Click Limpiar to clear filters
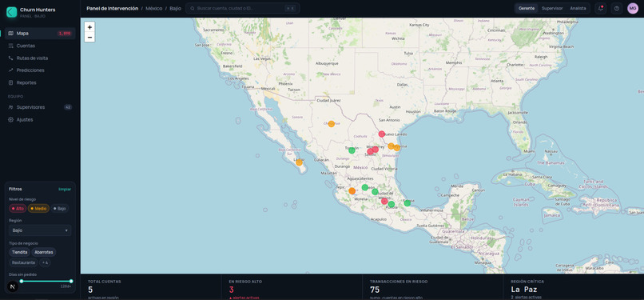The width and height of the screenshot is (644, 300). [65, 190]
